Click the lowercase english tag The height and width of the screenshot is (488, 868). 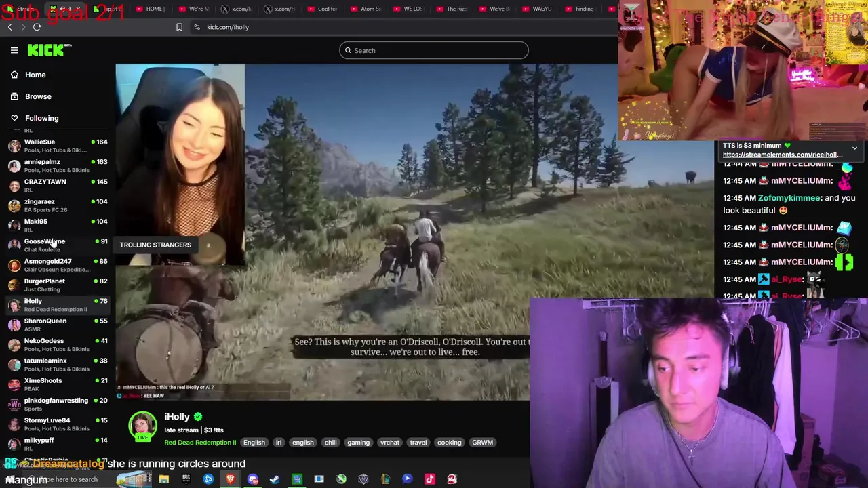pos(303,443)
